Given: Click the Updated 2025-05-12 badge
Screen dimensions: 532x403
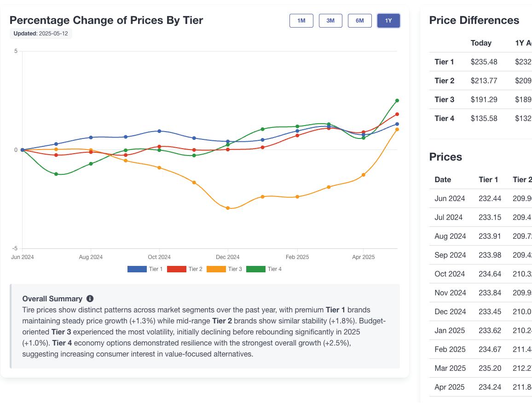Looking at the screenshot, I should [x=41, y=34].
